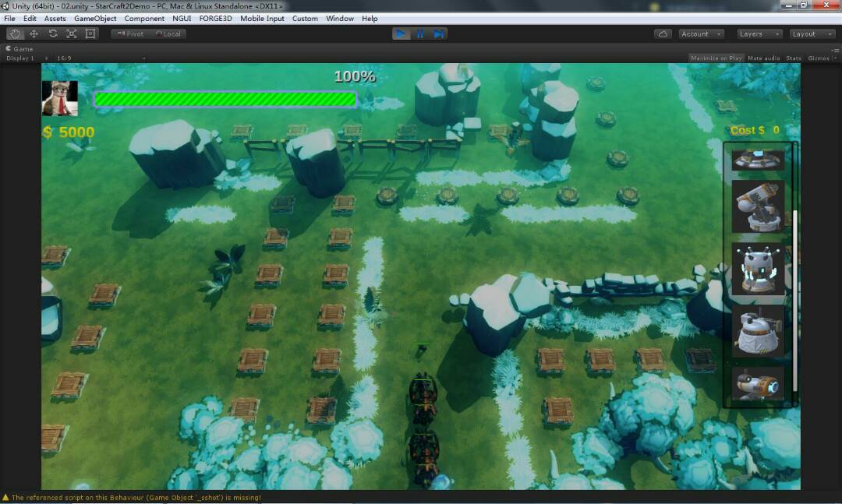842x504 pixels.
Task: Toggle Local handle rotation
Action: click(168, 33)
